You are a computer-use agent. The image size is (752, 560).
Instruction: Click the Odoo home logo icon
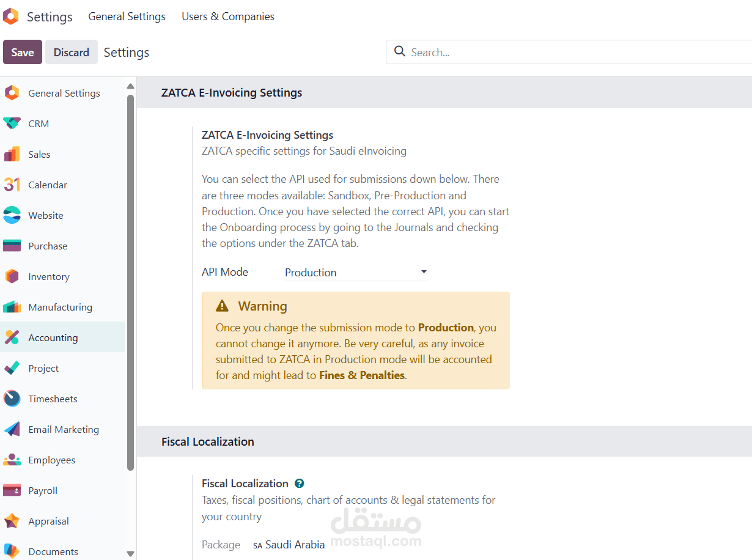(10, 17)
